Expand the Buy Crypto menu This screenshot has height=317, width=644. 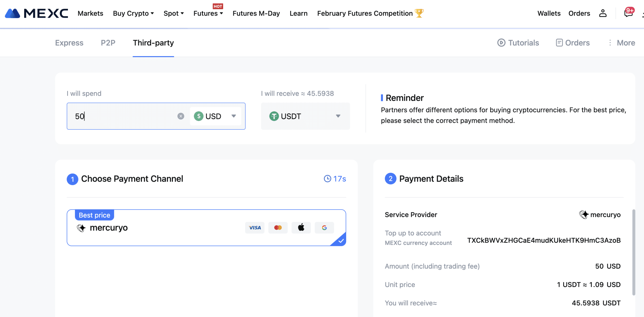tap(133, 13)
